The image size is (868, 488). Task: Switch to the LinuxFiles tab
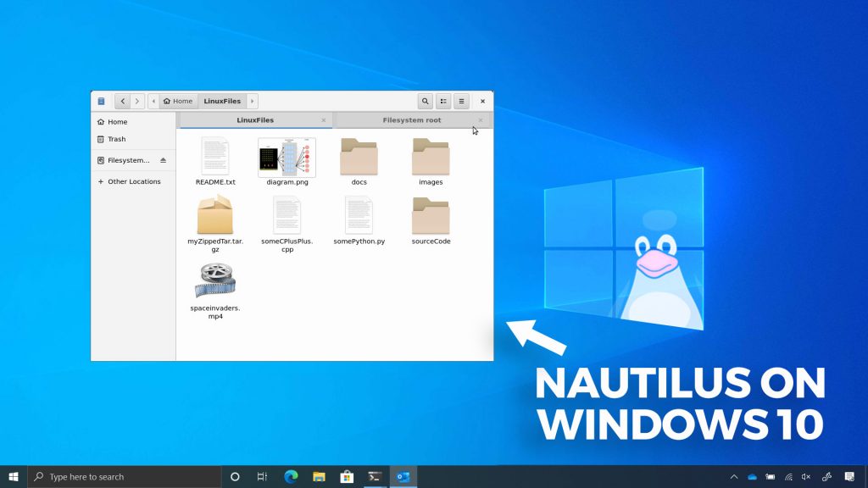(255, 120)
